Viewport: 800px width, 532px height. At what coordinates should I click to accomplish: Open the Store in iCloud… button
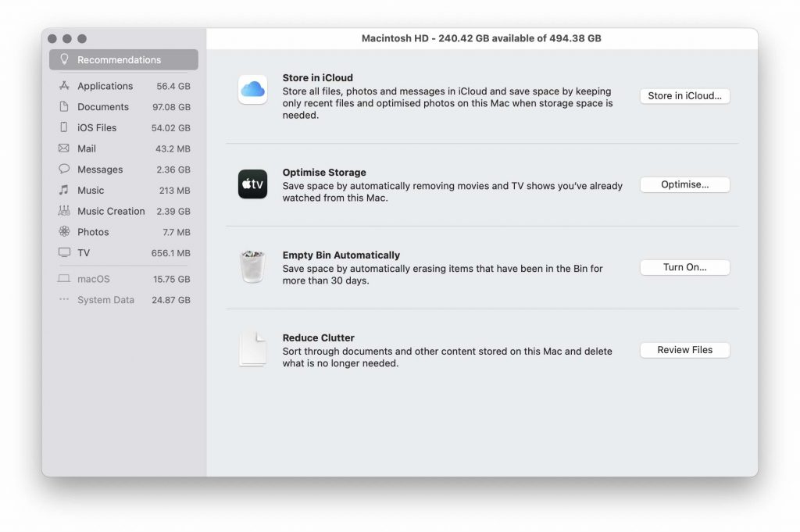click(684, 96)
